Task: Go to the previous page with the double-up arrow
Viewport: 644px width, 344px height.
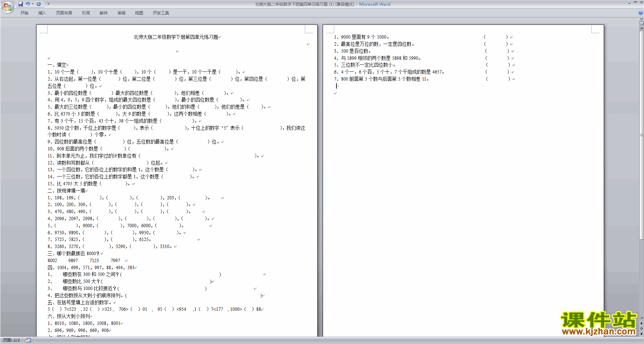Action: tap(642, 324)
